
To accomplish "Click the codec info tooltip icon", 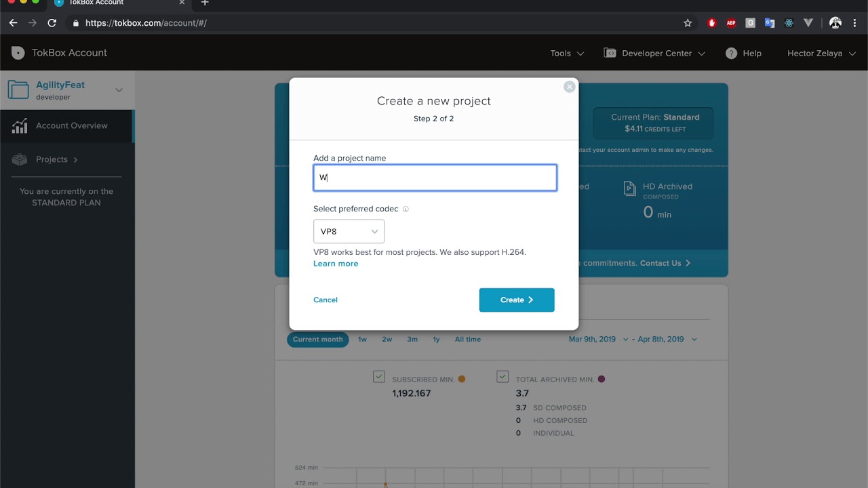I will [x=406, y=209].
